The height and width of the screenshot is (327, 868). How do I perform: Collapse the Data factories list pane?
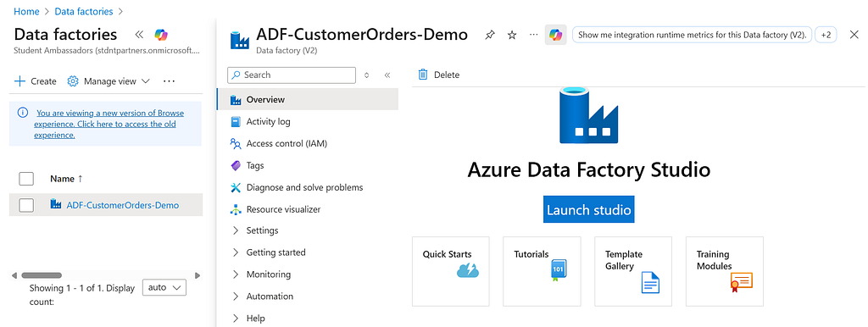point(140,34)
